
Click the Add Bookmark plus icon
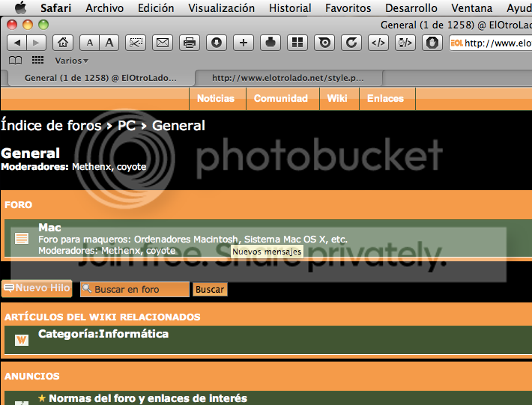coord(243,43)
